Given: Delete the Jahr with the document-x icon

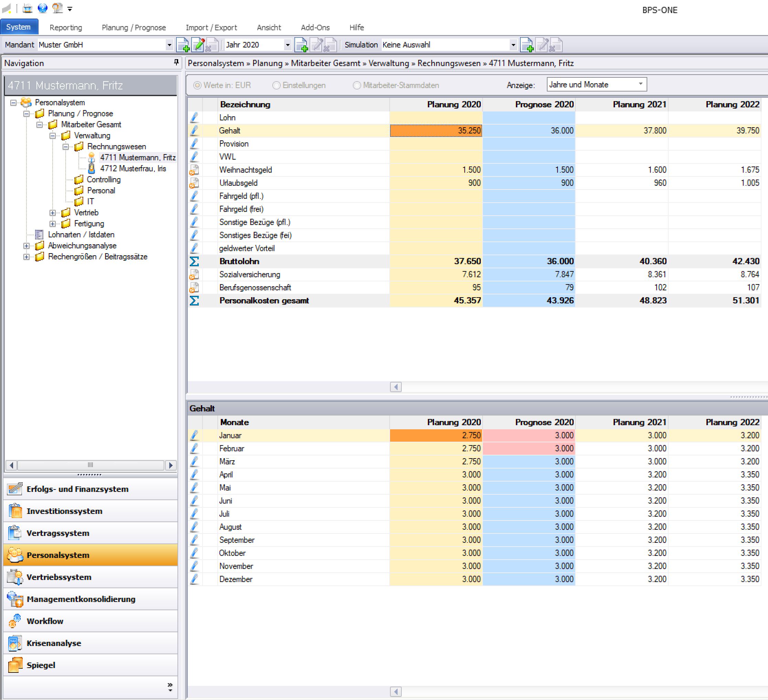Looking at the screenshot, I should (x=330, y=45).
